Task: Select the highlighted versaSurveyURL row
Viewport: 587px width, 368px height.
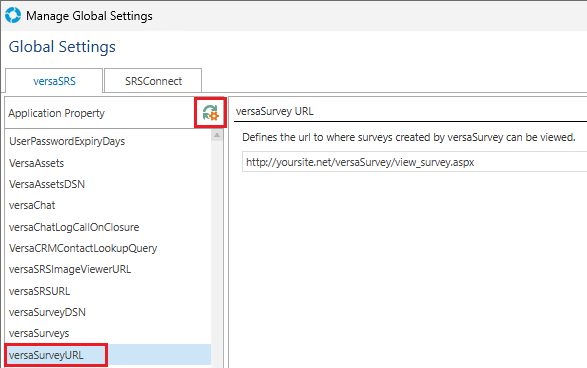Action: click(108, 355)
